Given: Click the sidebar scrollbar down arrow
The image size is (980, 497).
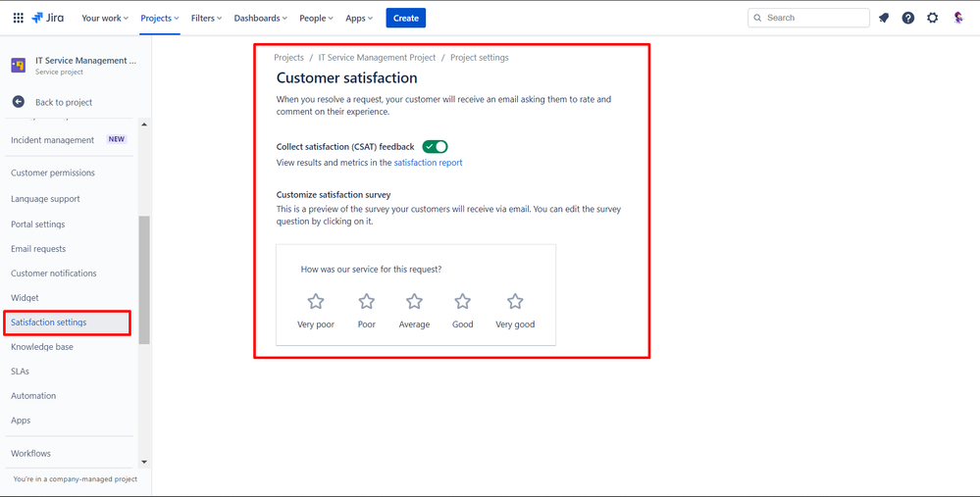Looking at the screenshot, I should click(144, 462).
